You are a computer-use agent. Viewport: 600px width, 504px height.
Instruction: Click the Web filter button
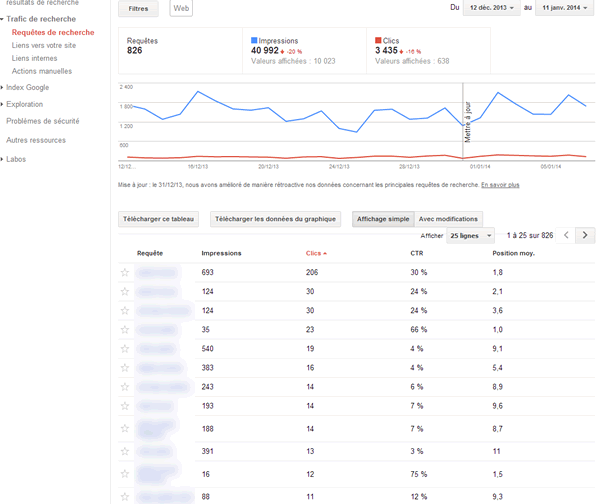(x=181, y=8)
